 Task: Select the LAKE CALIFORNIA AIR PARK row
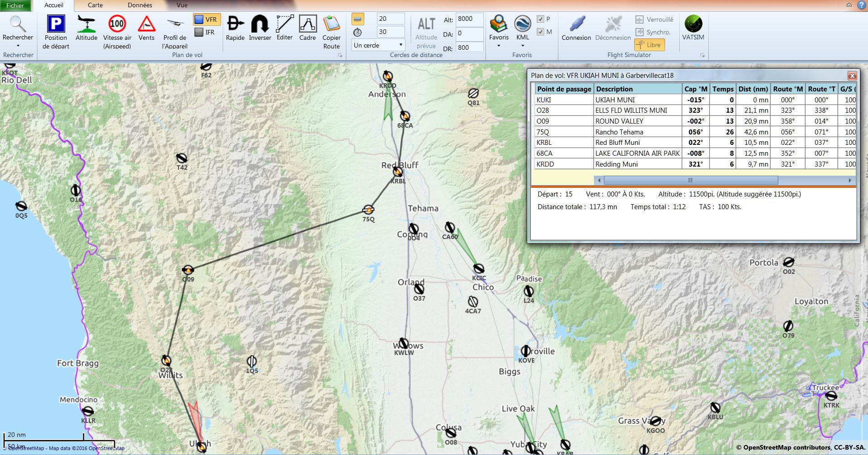pyautogui.click(x=695, y=153)
